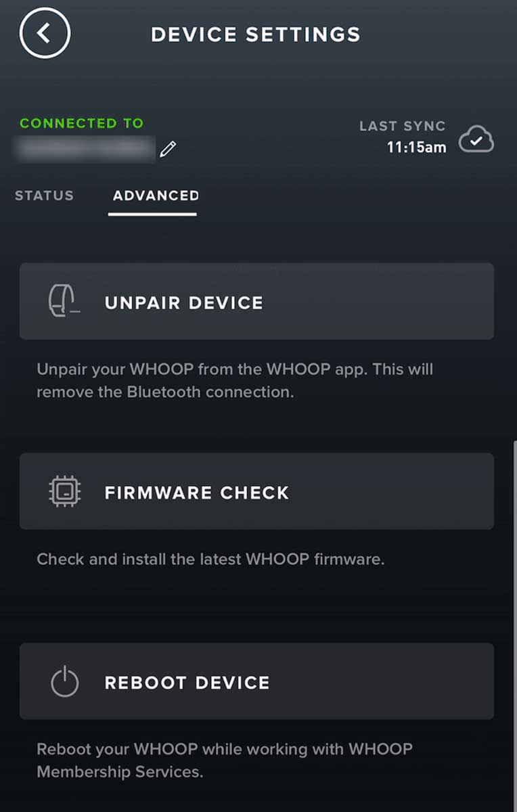This screenshot has height=812, width=517.
Task: Select the chip icon on Firmware Check
Action: [x=64, y=491]
